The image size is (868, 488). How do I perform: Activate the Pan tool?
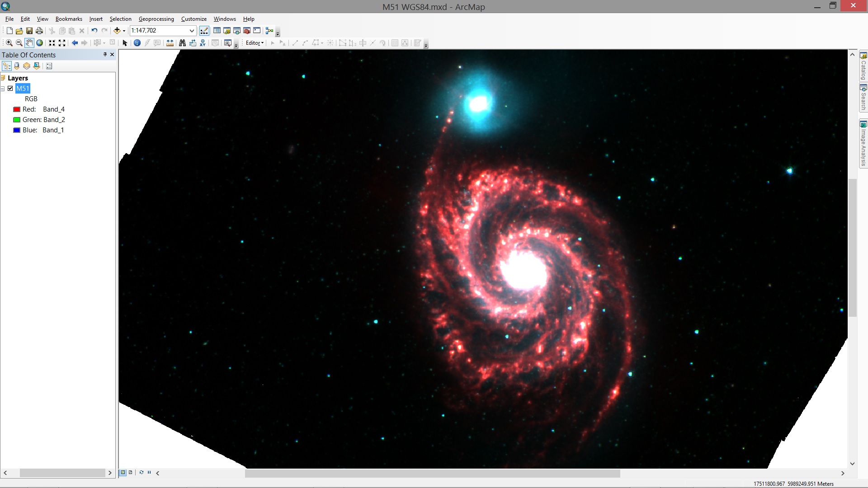(x=29, y=42)
